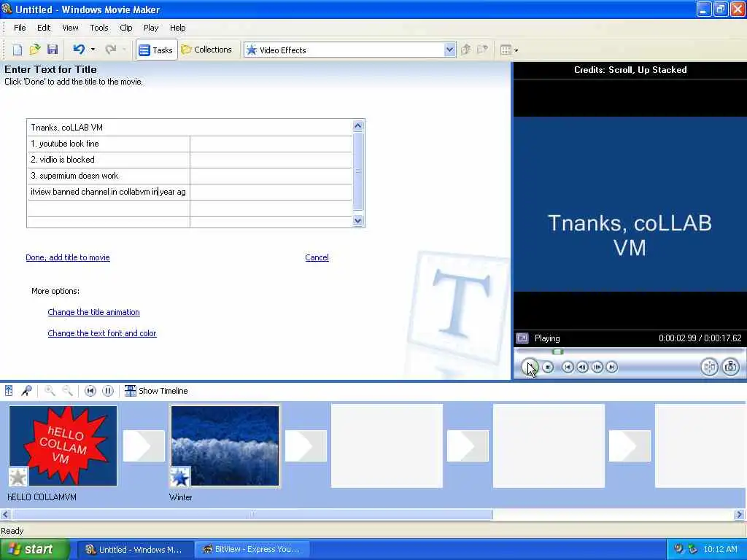This screenshot has height=560, width=747.
Task: Click the storyboard Zoom Out magnifier icon
Action: click(x=68, y=391)
